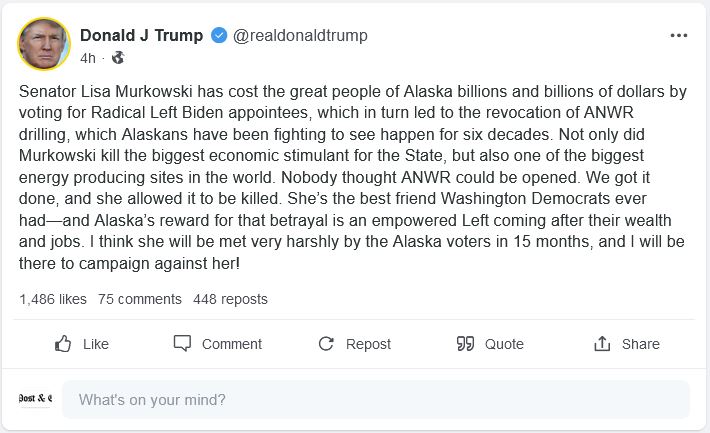Click the thumbs-up Like icon
The width and height of the screenshot is (710, 433).
(63, 344)
